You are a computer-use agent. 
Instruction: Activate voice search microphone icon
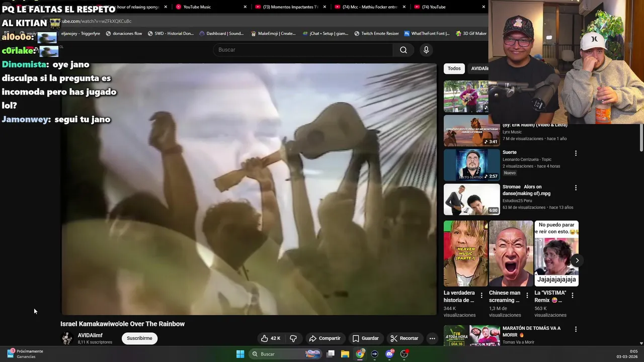click(426, 50)
